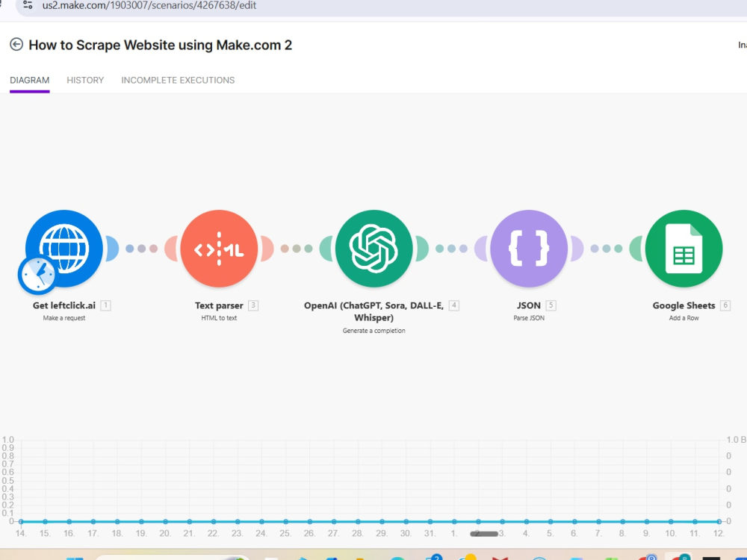Click the 'Make a request' subtitle
The height and width of the screenshot is (560, 747).
(x=63, y=317)
